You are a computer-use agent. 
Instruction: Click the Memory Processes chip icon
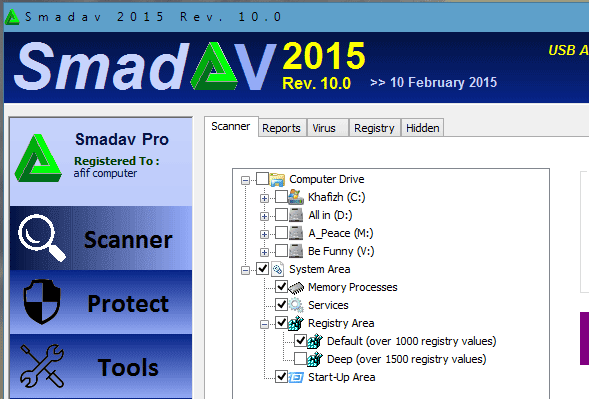(x=296, y=287)
